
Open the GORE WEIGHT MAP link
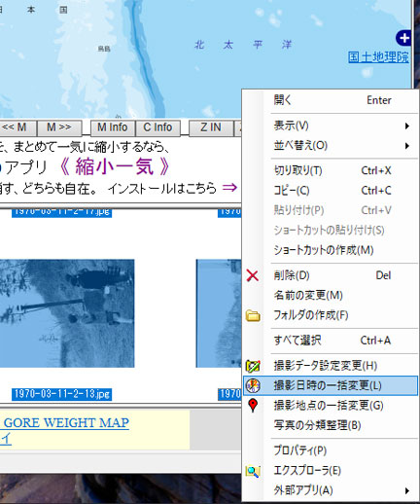(x=66, y=422)
